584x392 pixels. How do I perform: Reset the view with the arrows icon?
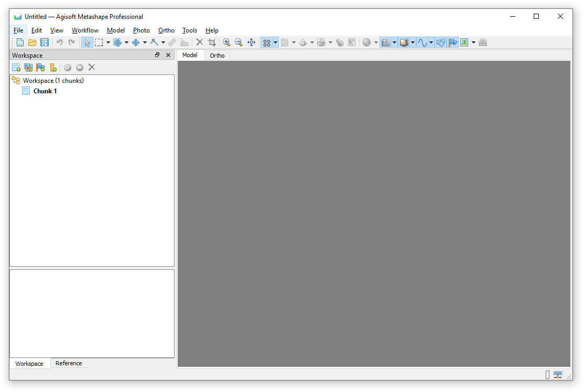point(252,42)
